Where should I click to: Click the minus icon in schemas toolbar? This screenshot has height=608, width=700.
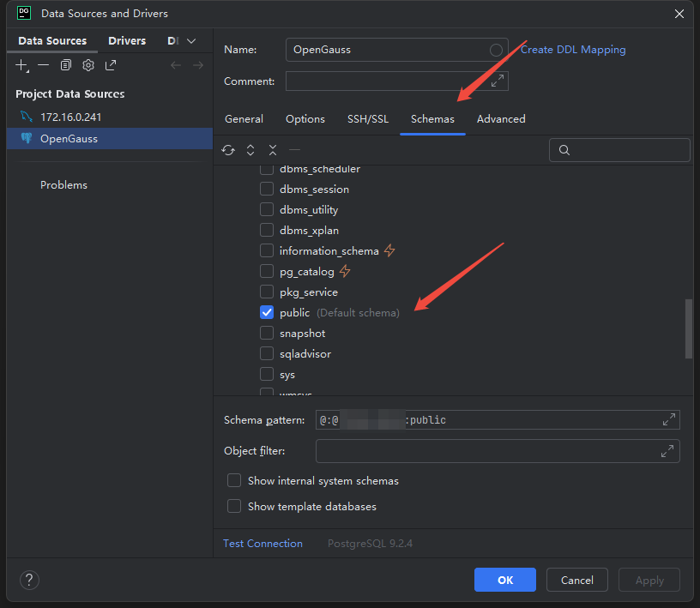(x=294, y=150)
